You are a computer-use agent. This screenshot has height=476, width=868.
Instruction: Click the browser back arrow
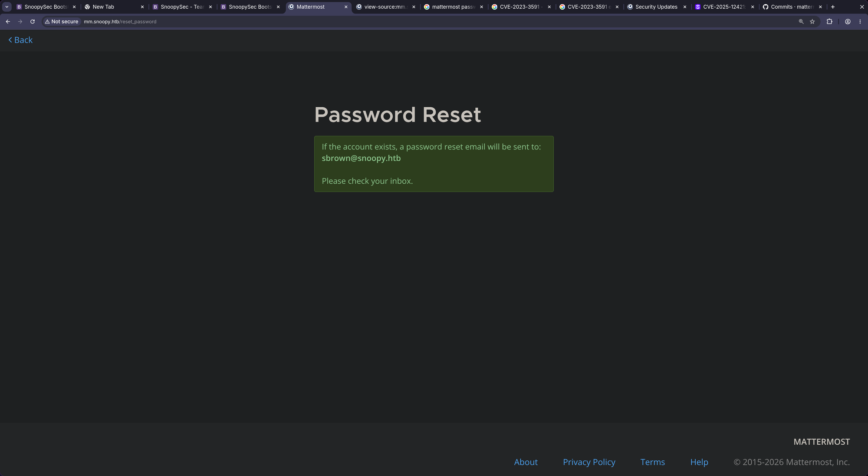[8, 21]
